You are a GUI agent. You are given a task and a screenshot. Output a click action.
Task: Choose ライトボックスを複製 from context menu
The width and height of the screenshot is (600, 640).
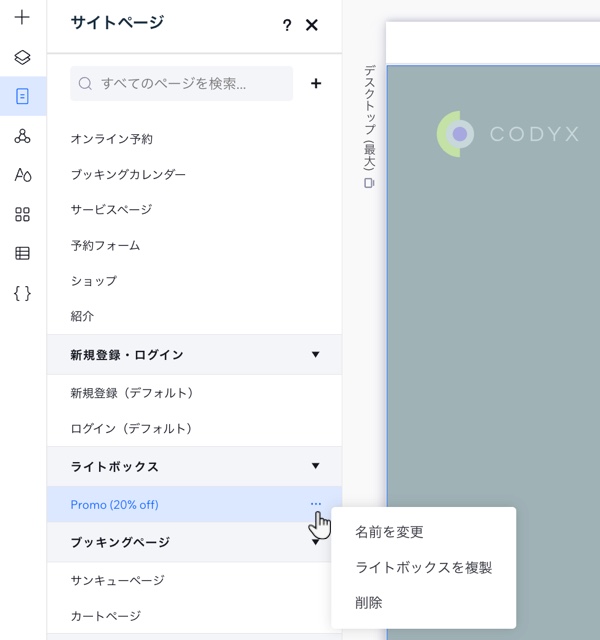tap(423, 567)
